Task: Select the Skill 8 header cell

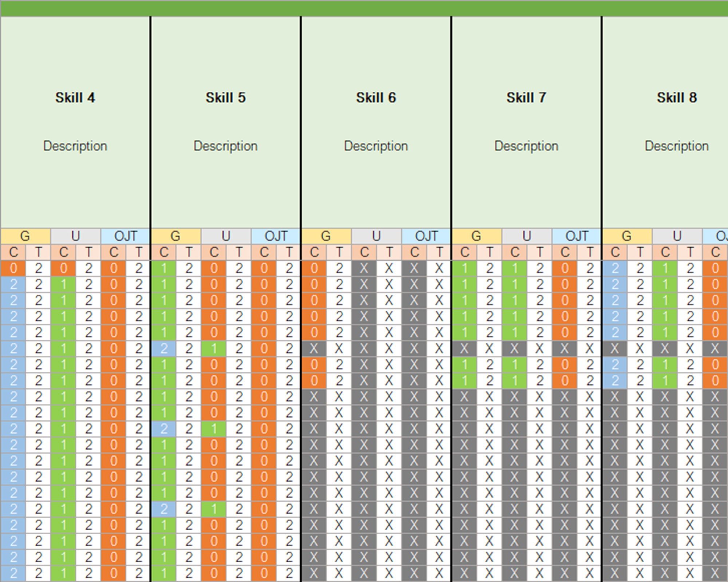Action: point(677,97)
